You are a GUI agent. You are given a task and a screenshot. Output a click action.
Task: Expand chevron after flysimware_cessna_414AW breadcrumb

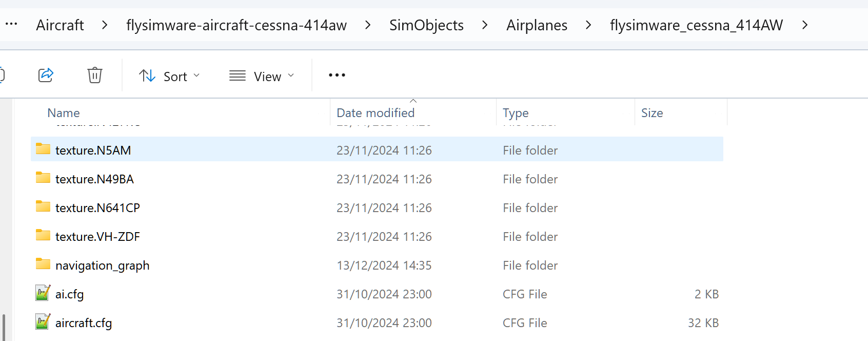[805, 25]
